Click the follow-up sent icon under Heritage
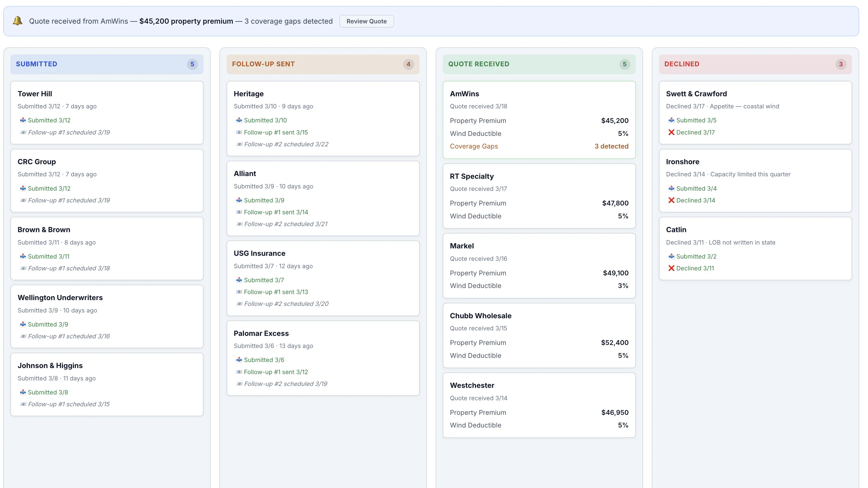 pyautogui.click(x=240, y=132)
